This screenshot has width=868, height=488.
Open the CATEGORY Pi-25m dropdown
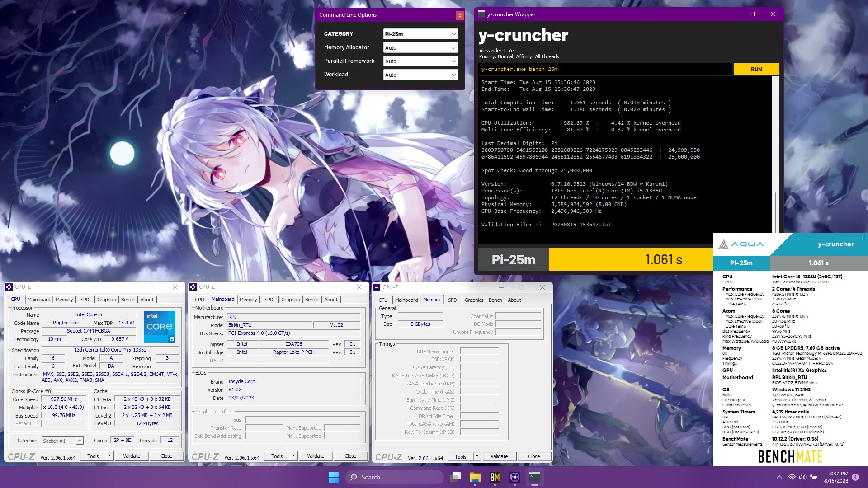(420, 34)
